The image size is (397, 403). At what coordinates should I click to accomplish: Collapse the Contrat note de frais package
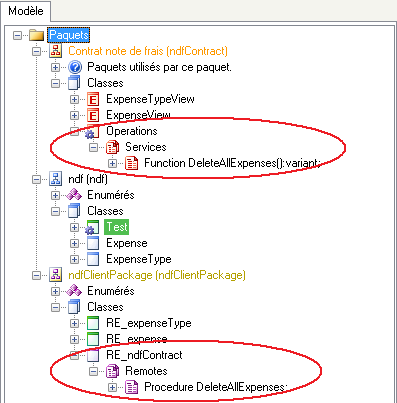click(x=36, y=51)
